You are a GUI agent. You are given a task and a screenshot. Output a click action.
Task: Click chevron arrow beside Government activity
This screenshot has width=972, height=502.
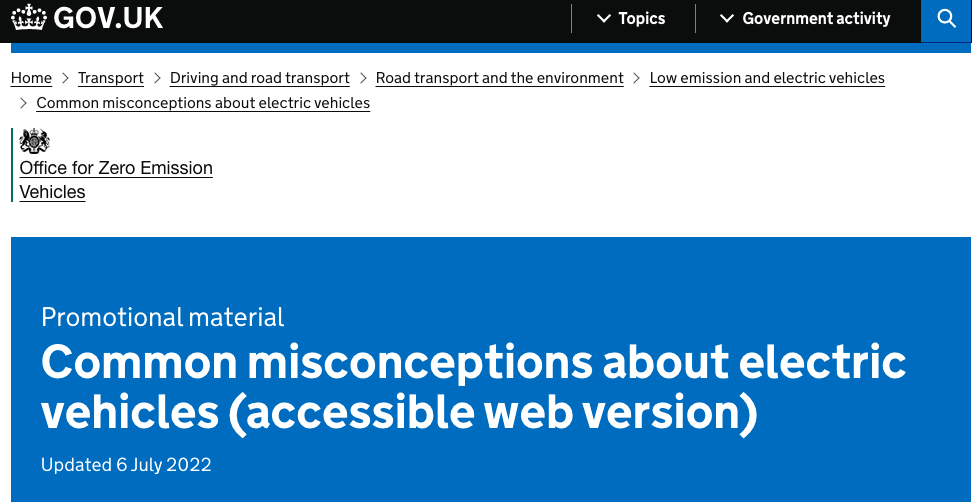(x=727, y=19)
